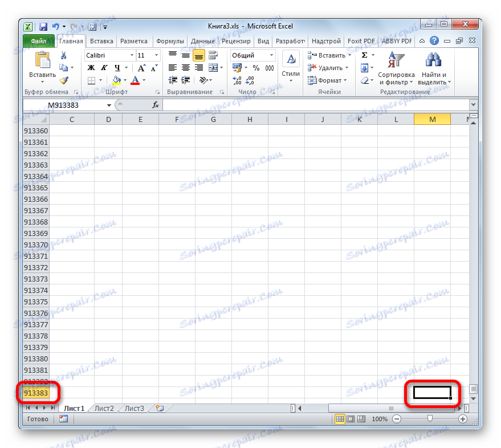The width and height of the screenshot is (501, 448).
Task: Switch to the Вид tab
Action: [263, 41]
